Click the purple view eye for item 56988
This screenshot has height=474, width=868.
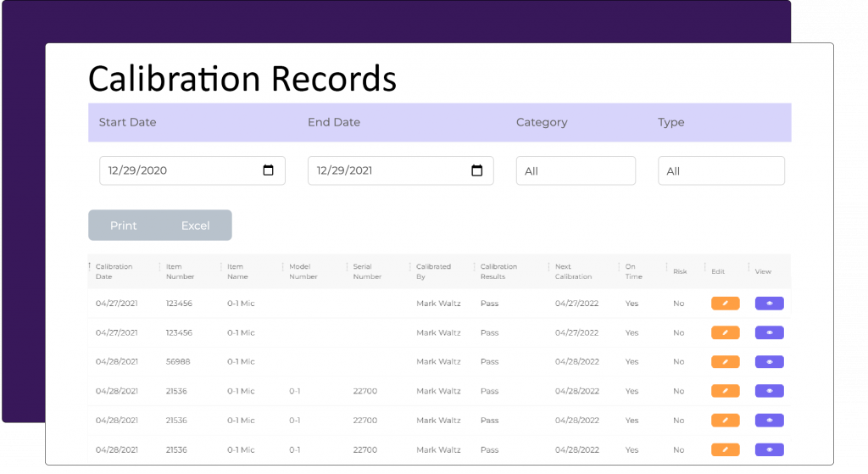click(x=770, y=361)
